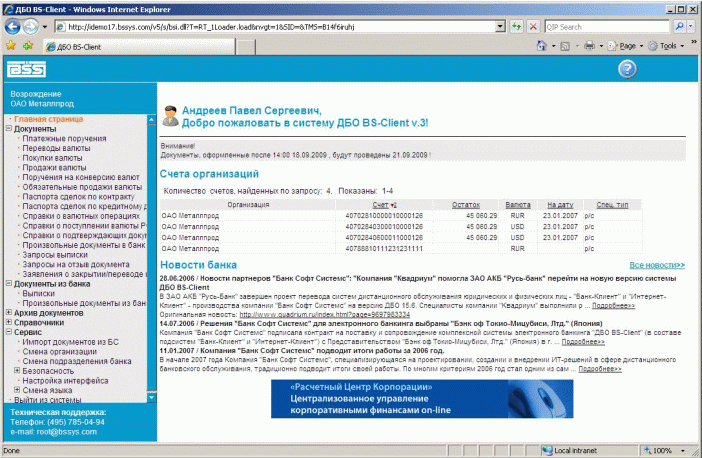Open a new blank tab button
The width and height of the screenshot is (702, 458).
coord(245,47)
